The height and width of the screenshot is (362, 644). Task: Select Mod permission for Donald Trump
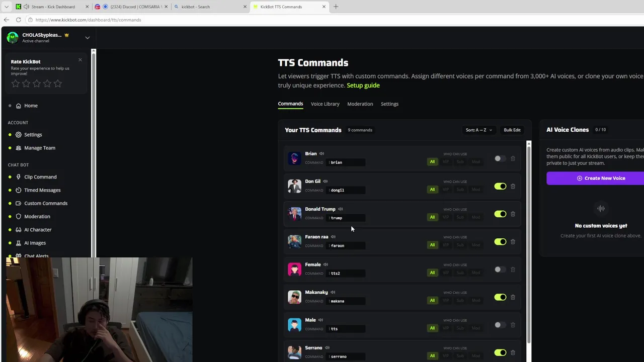coord(475,217)
